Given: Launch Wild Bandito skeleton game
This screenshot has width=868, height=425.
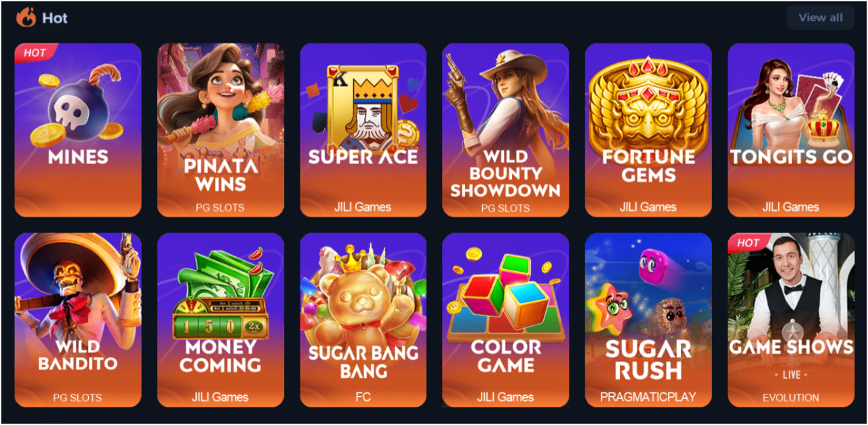Looking at the screenshot, I should pyautogui.click(x=78, y=320).
